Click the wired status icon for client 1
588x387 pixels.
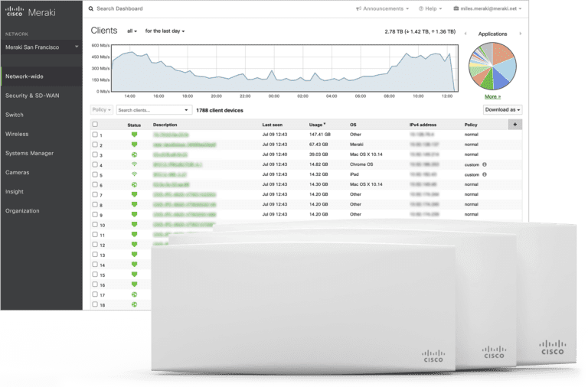134,135
